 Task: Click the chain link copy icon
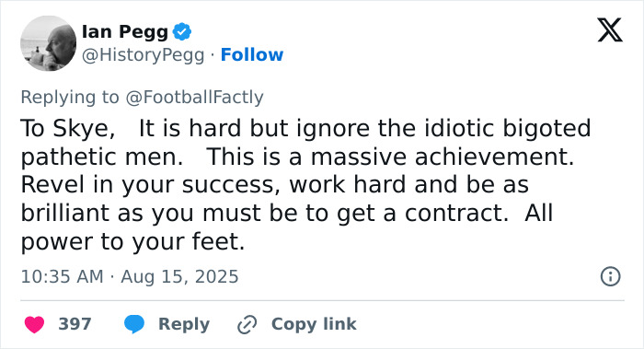coord(247,324)
